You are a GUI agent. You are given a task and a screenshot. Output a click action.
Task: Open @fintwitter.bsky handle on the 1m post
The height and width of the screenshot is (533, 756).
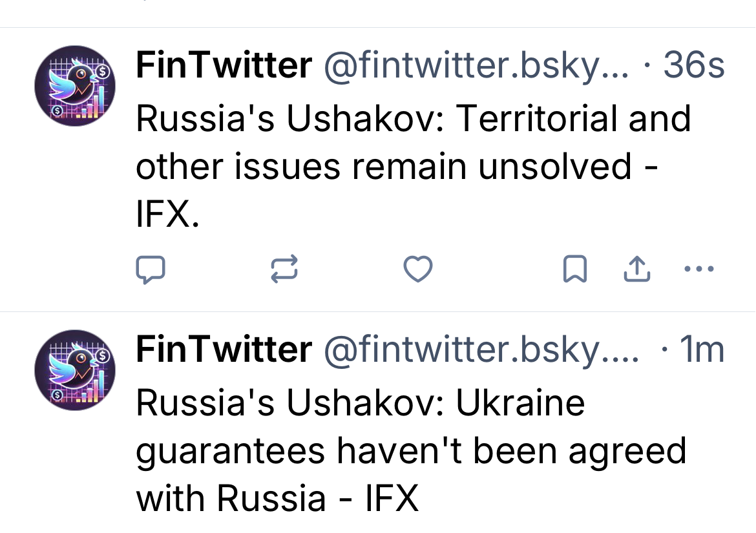[x=481, y=350]
